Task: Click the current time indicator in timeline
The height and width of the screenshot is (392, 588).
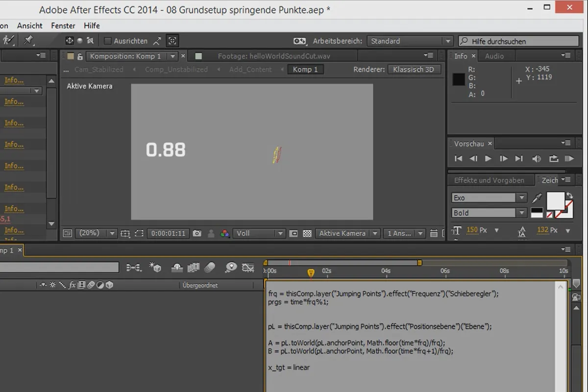Action: [x=311, y=272]
